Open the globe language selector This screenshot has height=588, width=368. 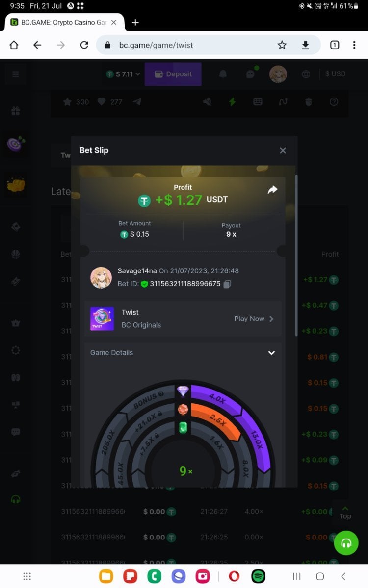coord(306,74)
